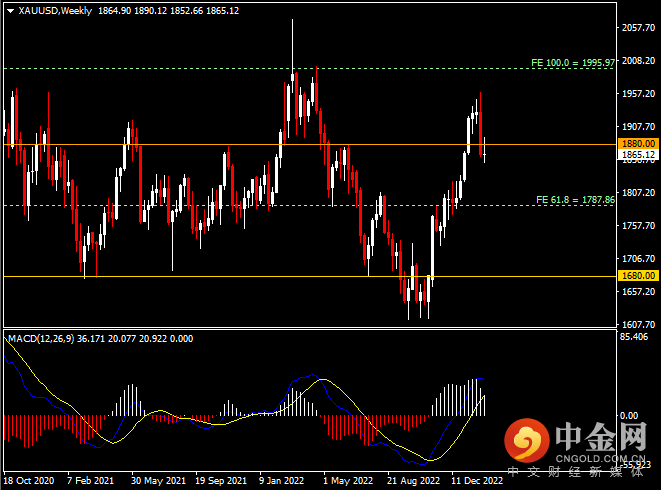Select the 21 Aug 2022 date label
Image resolution: width=661 pixels, height=490 pixels.
coord(411,479)
